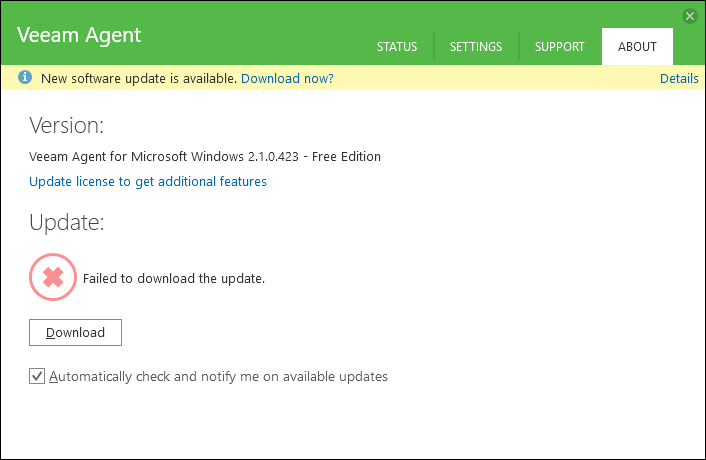Click the 'Veeam Agent' title text
Viewport: 706px width, 460px height.
point(79,35)
